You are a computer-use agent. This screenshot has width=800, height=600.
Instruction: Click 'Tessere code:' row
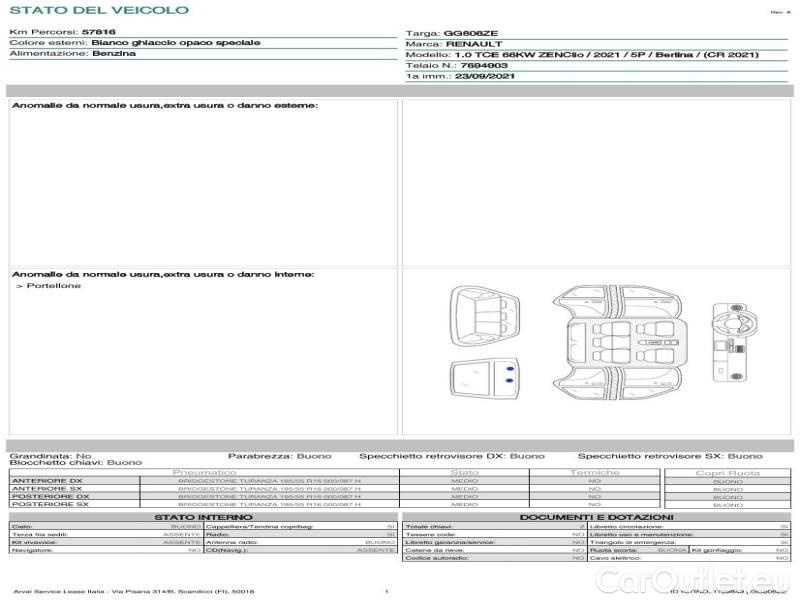click(494, 534)
